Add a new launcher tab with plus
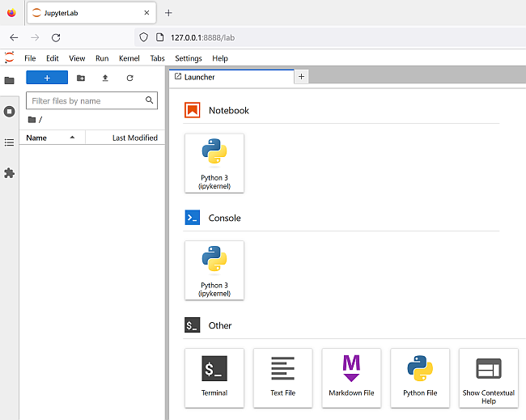526x420 pixels. point(301,77)
